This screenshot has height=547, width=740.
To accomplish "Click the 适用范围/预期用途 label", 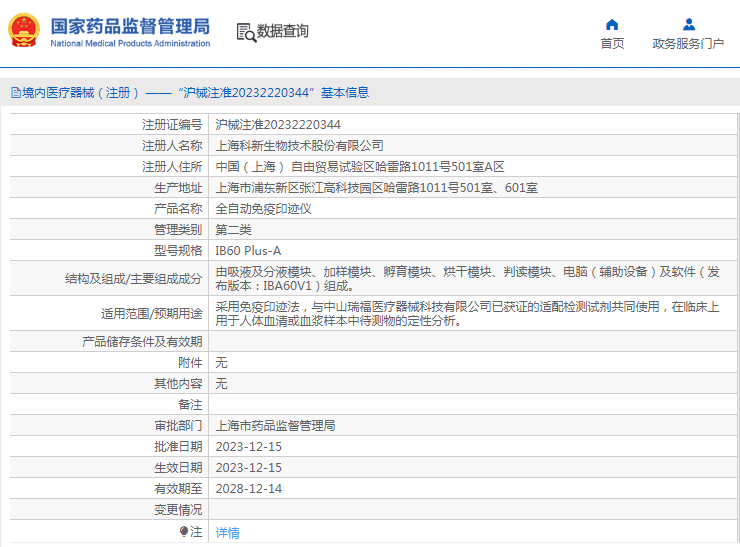I will pyautogui.click(x=151, y=313).
